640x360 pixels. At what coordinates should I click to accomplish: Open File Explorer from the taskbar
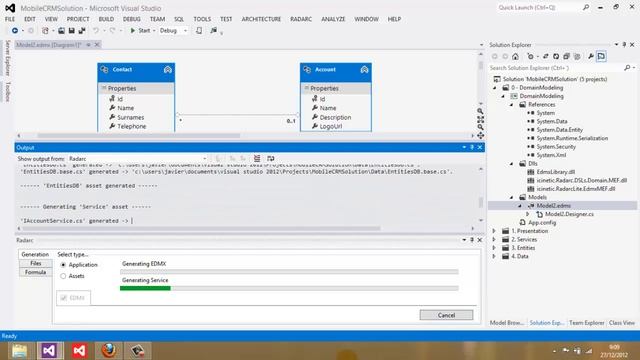click(x=19, y=351)
